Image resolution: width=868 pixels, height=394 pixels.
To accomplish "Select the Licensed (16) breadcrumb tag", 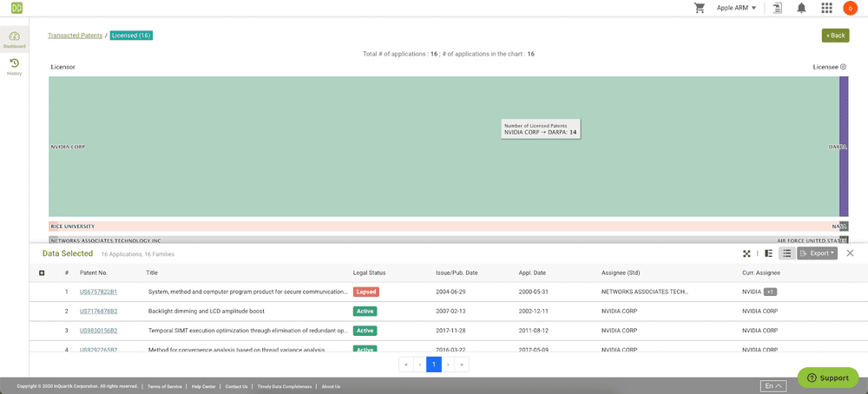I will tap(131, 36).
